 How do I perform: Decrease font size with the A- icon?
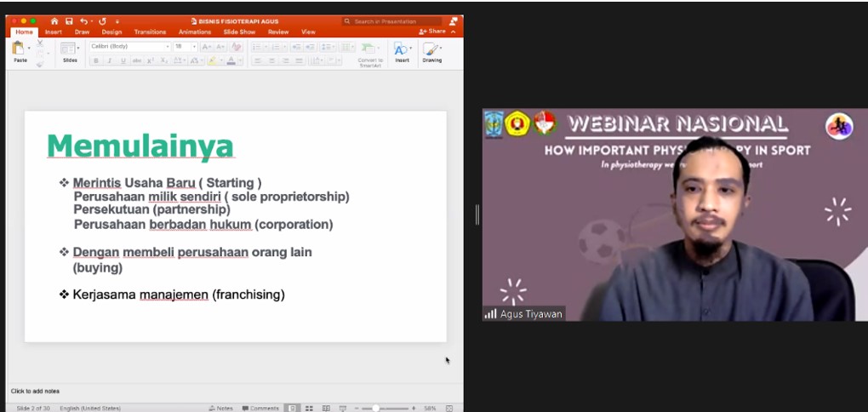coord(220,47)
